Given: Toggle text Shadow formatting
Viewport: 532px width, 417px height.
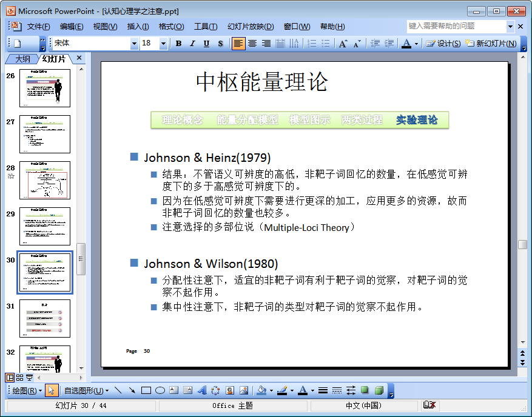Looking at the screenshot, I should click(221, 44).
